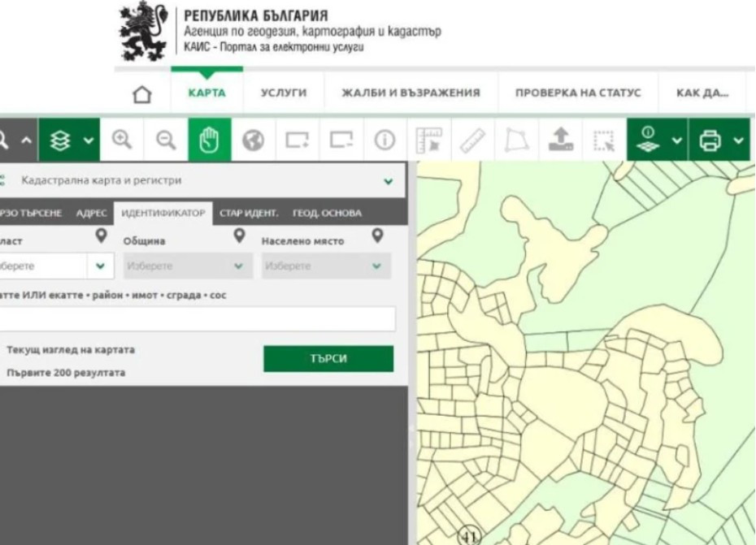Image resolution: width=756 pixels, height=545 pixels.
Task: Choose the ruler measure distance tool
Action: click(472, 141)
